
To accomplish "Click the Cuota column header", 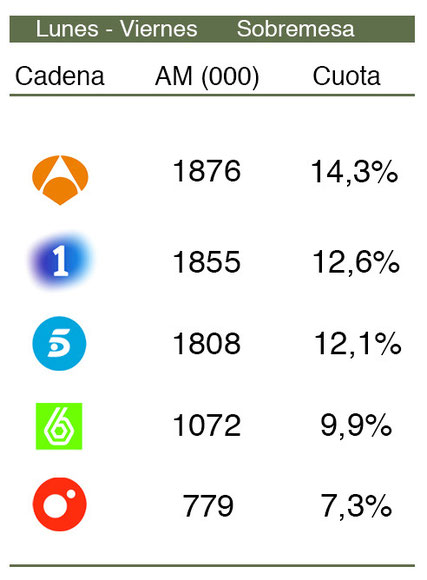I will point(346,76).
